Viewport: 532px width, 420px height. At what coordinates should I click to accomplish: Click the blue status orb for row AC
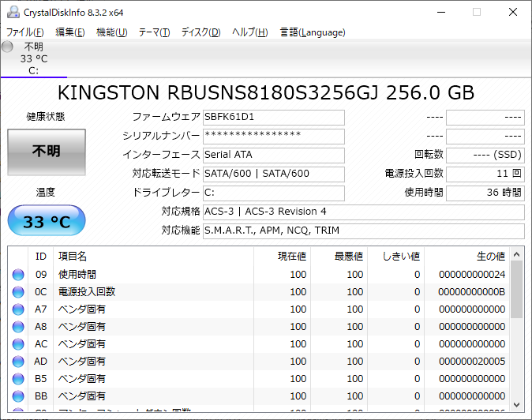[18, 344]
